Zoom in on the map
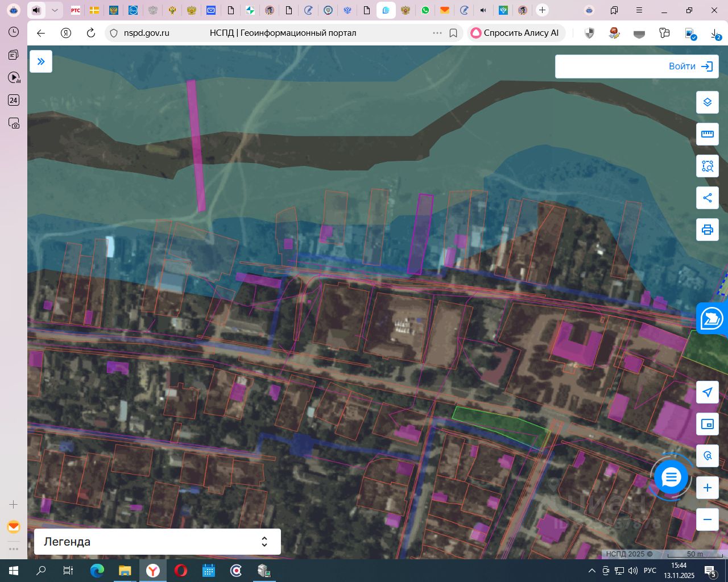This screenshot has height=582, width=728. click(708, 488)
